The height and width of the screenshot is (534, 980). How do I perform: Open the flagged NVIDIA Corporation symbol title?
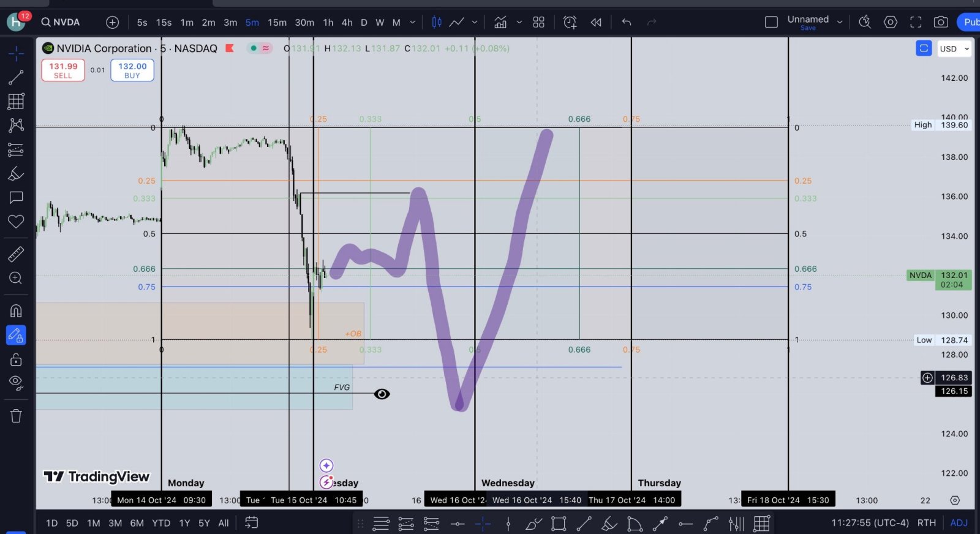click(x=137, y=48)
